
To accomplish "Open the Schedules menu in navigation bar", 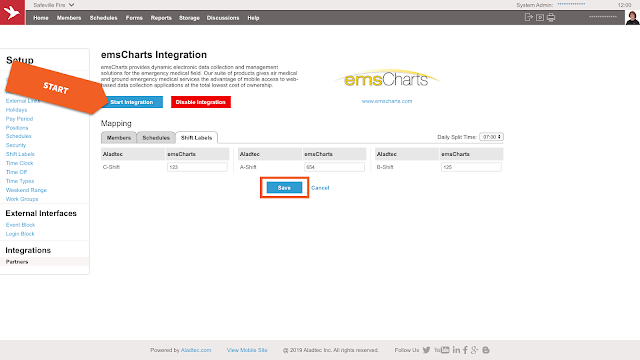I will (103, 18).
